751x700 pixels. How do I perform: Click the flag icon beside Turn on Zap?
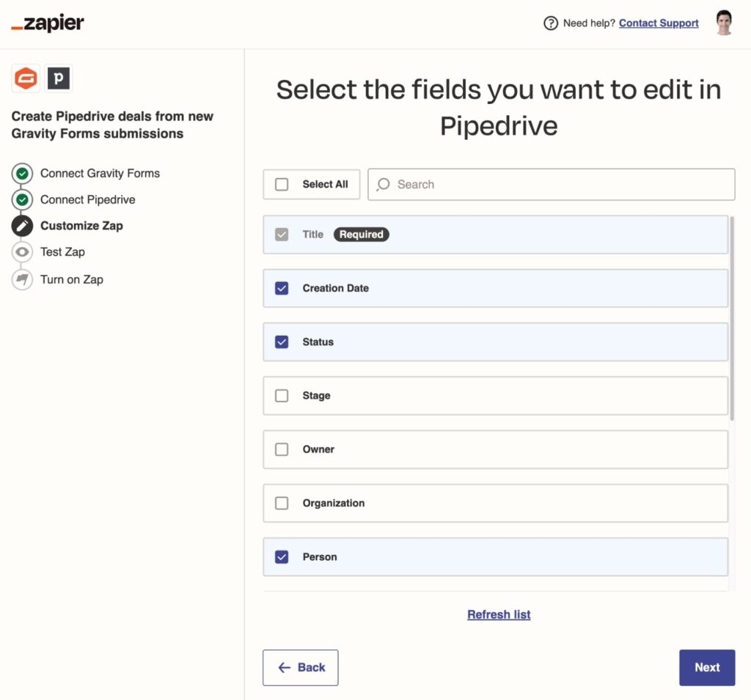pyautogui.click(x=22, y=279)
